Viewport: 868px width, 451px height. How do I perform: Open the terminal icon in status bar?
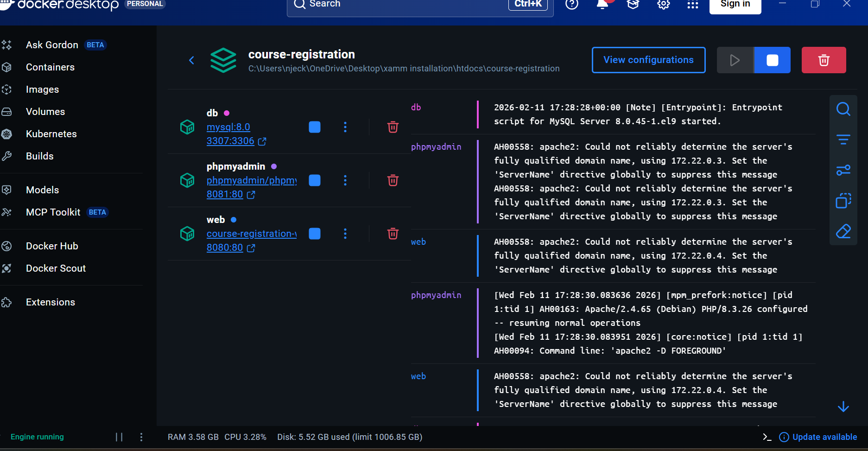pos(767,437)
